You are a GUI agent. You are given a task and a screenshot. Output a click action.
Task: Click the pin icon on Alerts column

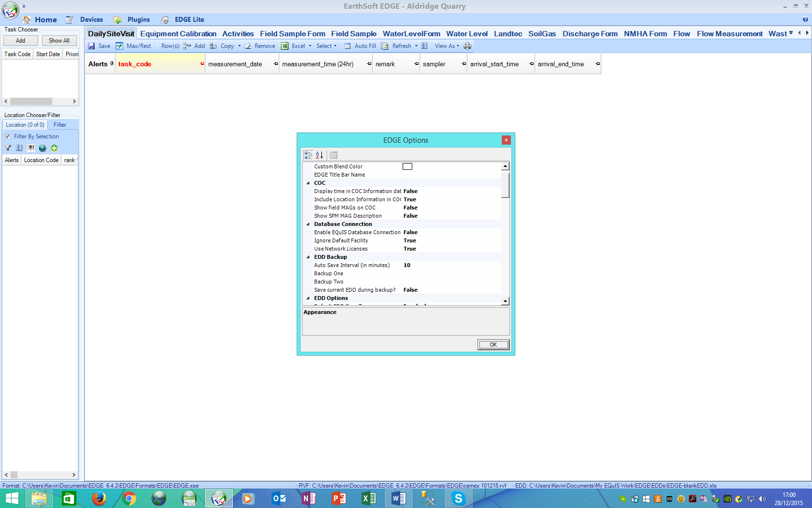coord(112,63)
